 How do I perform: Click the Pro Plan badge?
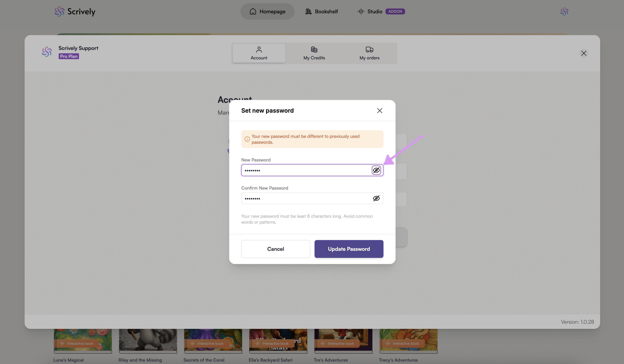click(69, 56)
